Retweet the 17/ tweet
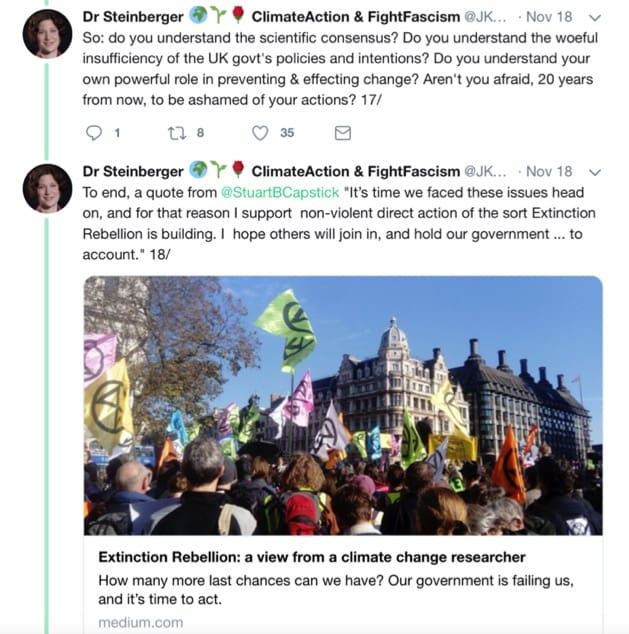Screen dimensions: 629x634 click(x=177, y=133)
